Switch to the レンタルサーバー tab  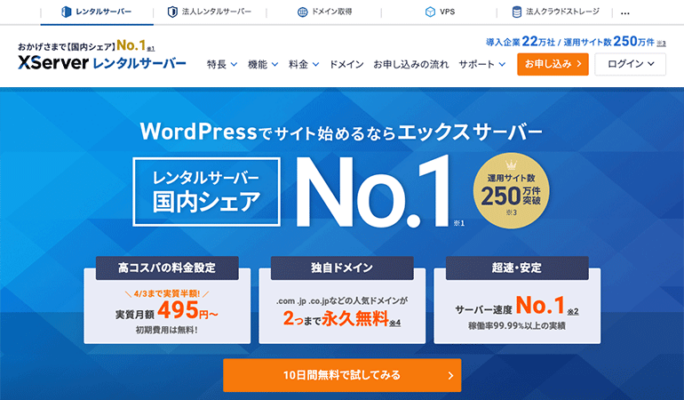pos(97,12)
